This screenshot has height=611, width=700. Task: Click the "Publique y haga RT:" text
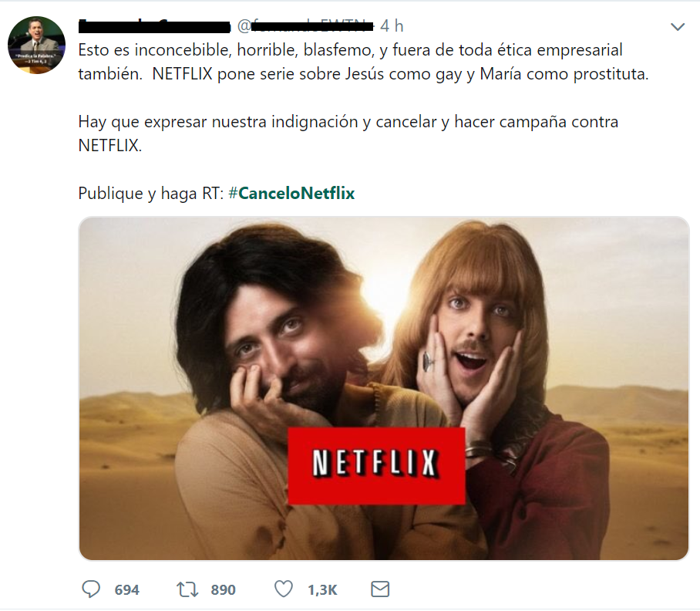pyautogui.click(x=151, y=194)
